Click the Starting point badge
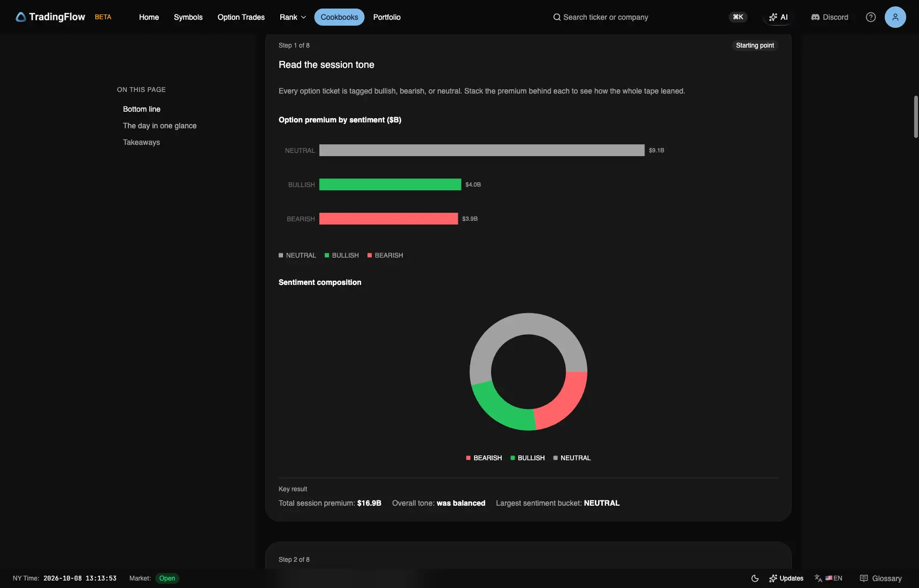The height and width of the screenshot is (588, 919). point(755,45)
